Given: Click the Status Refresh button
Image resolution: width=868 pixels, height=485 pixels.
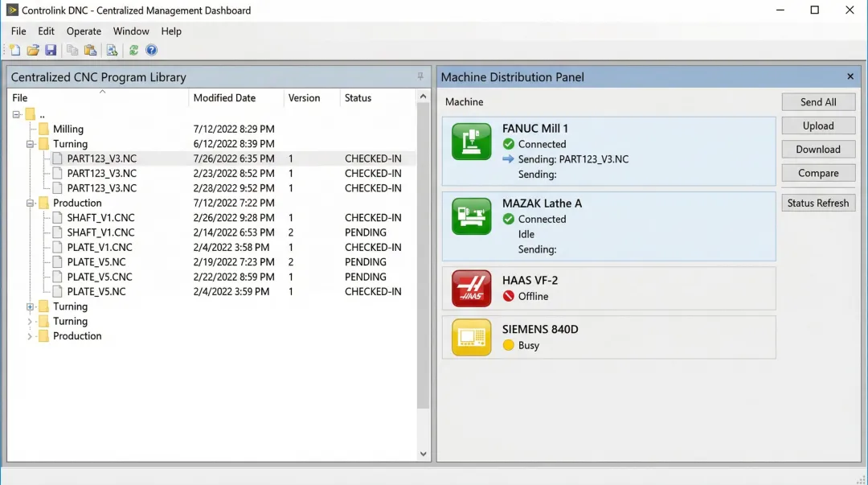Looking at the screenshot, I should coord(817,203).
